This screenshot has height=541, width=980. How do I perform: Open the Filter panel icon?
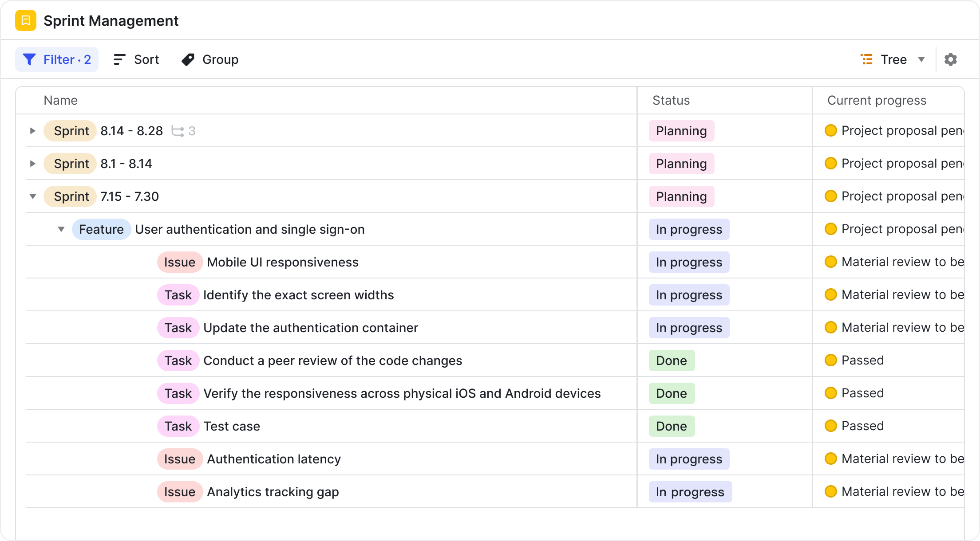coord(29,59)
